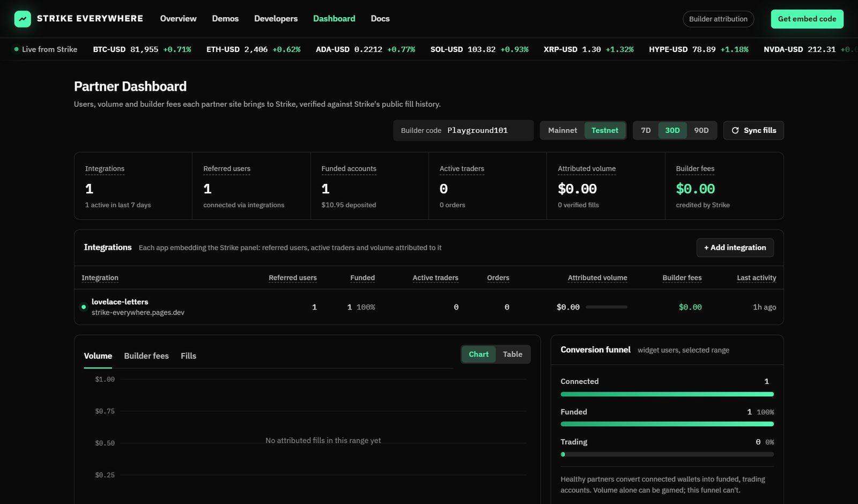Viewport: 858px width, 504px height.
Task: Sort by the Referred users column header
Action: 293,278
